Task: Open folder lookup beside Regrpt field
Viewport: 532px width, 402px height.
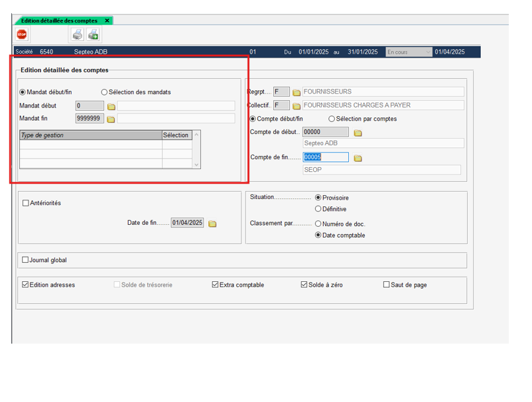Action: [297, 92]
